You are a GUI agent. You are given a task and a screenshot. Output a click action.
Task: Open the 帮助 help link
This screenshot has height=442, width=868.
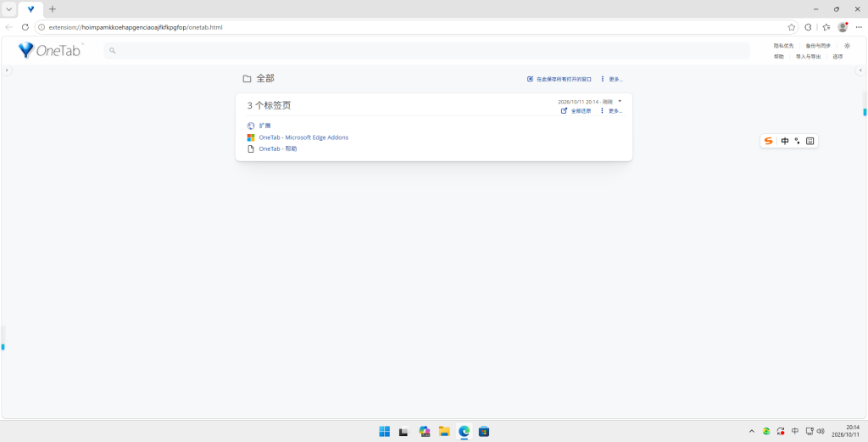(778, 57)
